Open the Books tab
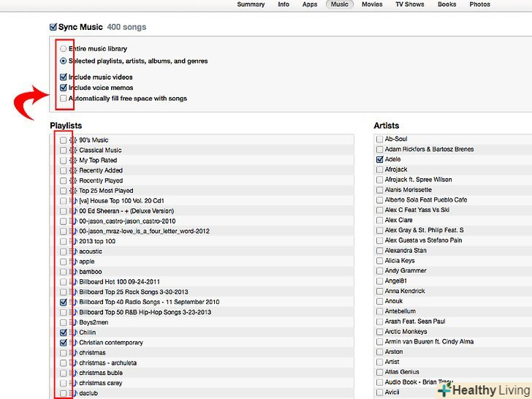Viewport: 532px width, 399px height. coord(446,4)
